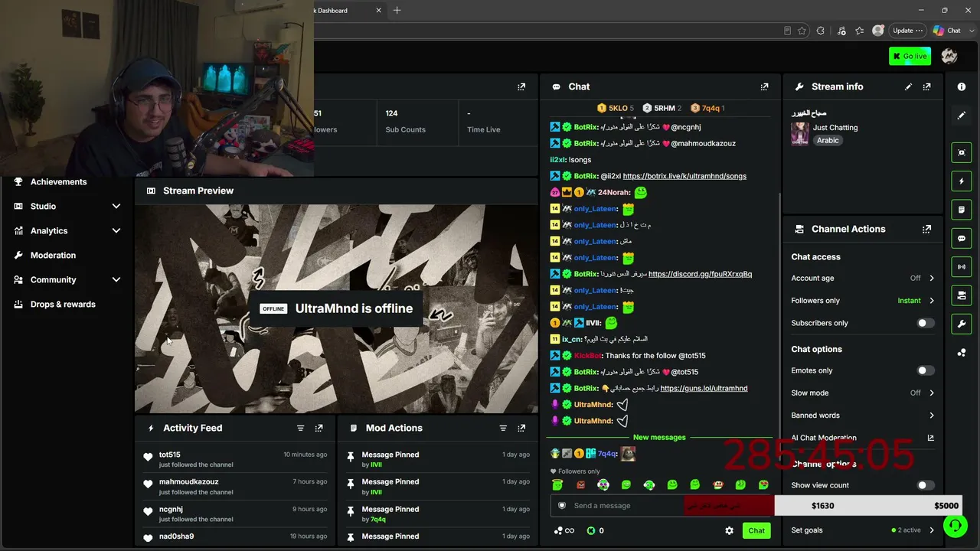980x551 pixels.
Task: Click the 5KLO top gifter badge
Action: tap(616, 109)
